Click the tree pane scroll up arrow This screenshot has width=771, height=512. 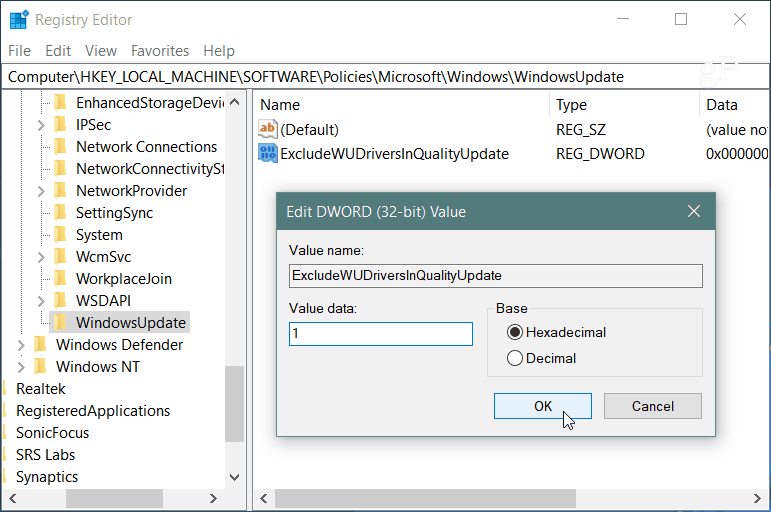[235, 102]
